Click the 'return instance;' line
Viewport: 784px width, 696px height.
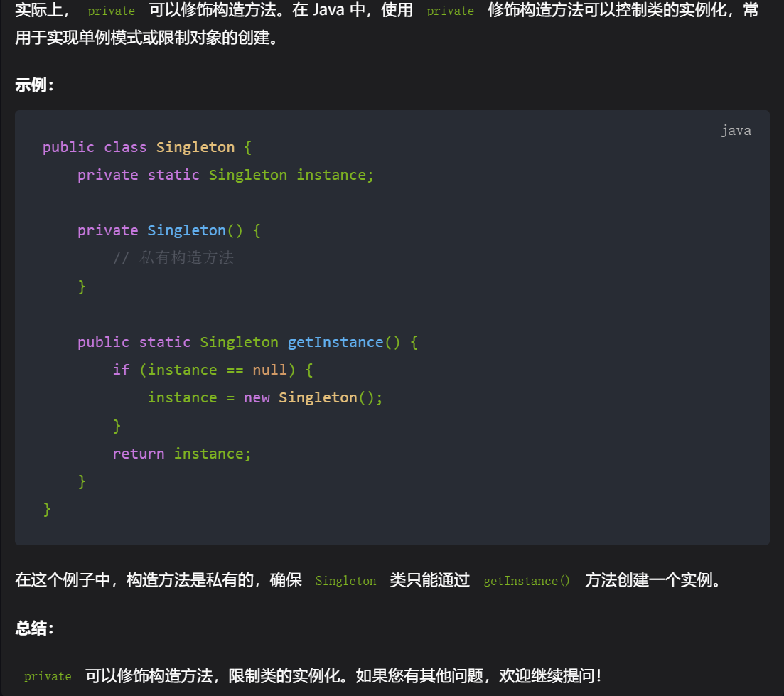181,454
